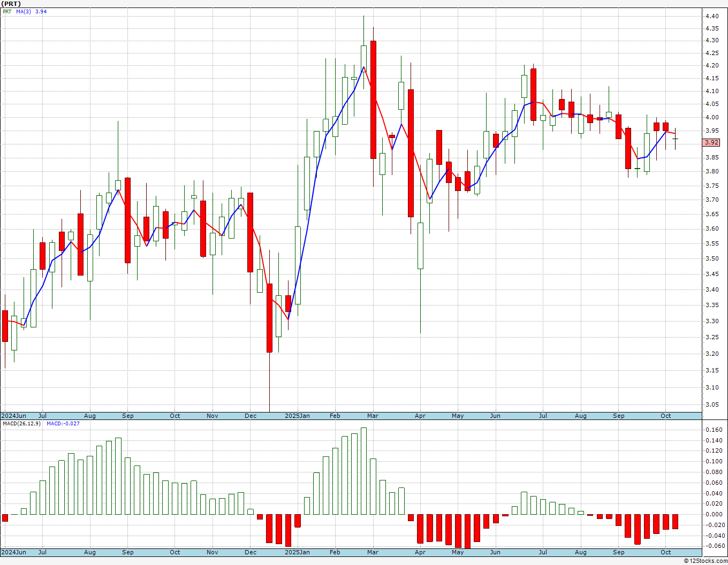
Task: Select the 4.00 price axis label
Action: click(712, 117)
